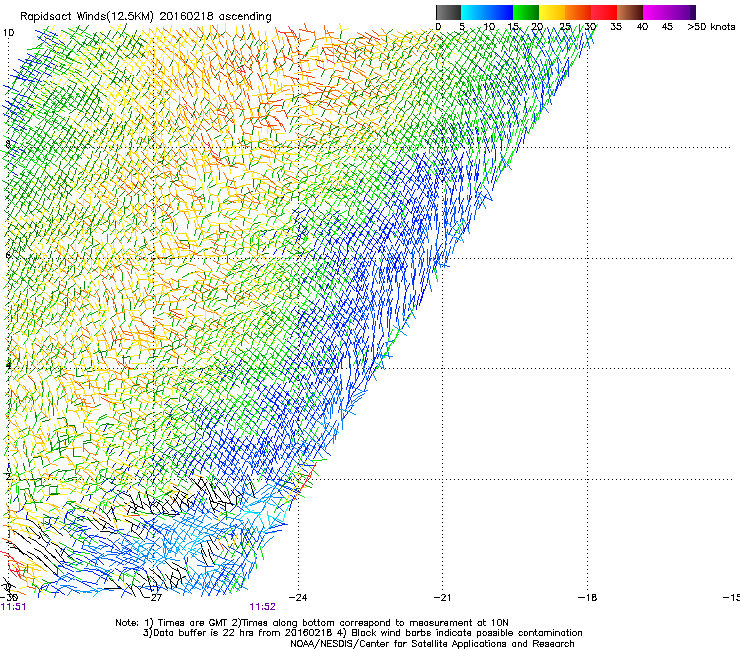Screen dimensions: 740x650
Task: Click the NOAA/NESDIS credit line
Action: coord(432,644)
